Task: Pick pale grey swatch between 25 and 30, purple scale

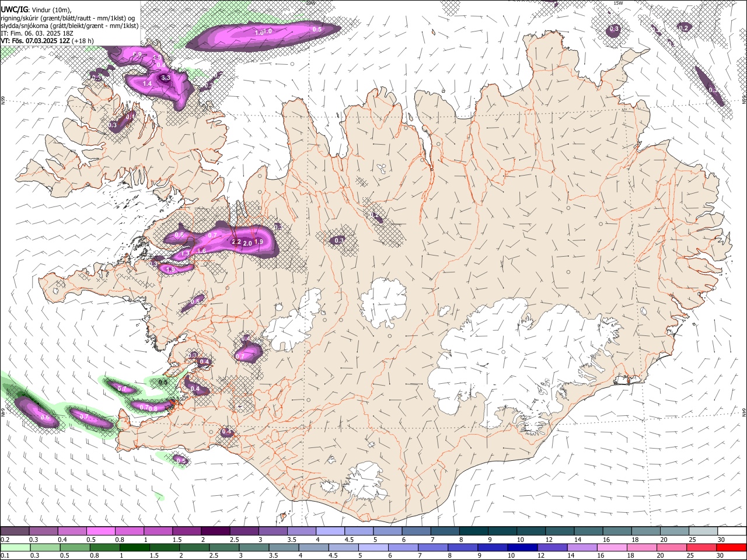Action: pyautogui.click(x=703, y=531)
